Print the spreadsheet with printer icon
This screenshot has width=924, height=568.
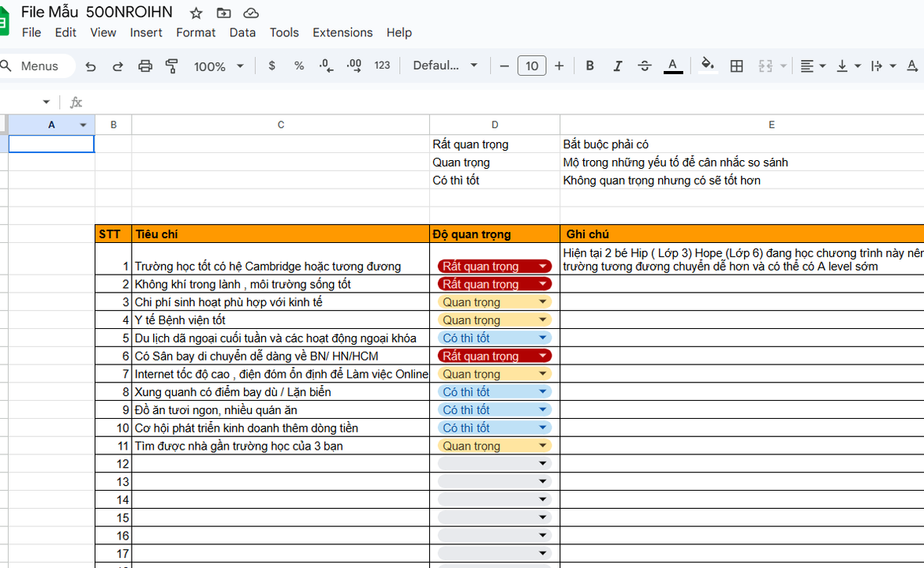point(145,66)
